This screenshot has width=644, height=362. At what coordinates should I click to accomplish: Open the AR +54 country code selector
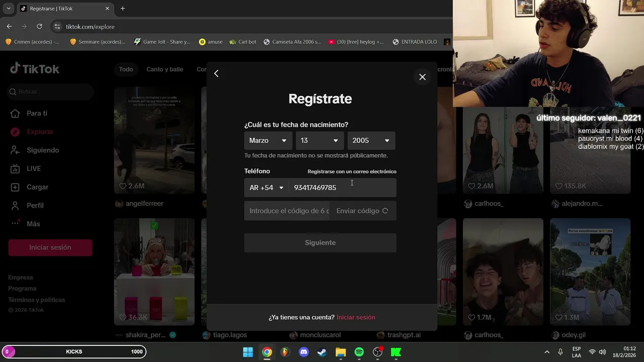click(x=267, y=188)
